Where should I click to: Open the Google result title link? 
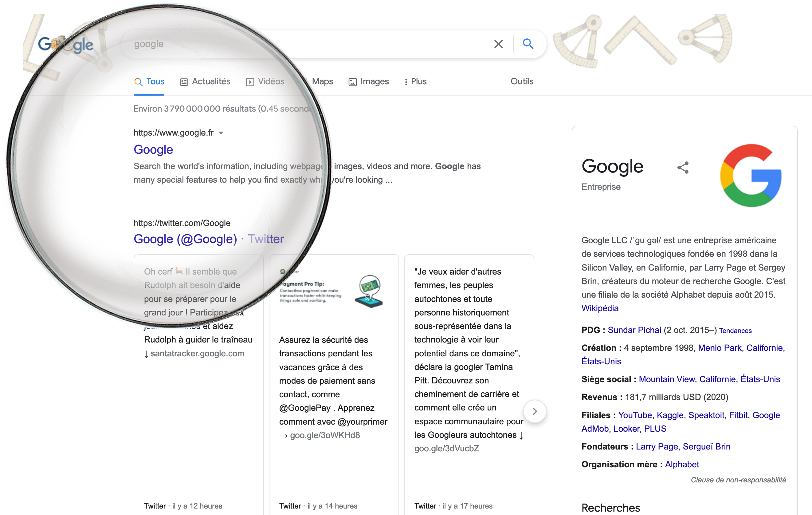coord(153,149)
